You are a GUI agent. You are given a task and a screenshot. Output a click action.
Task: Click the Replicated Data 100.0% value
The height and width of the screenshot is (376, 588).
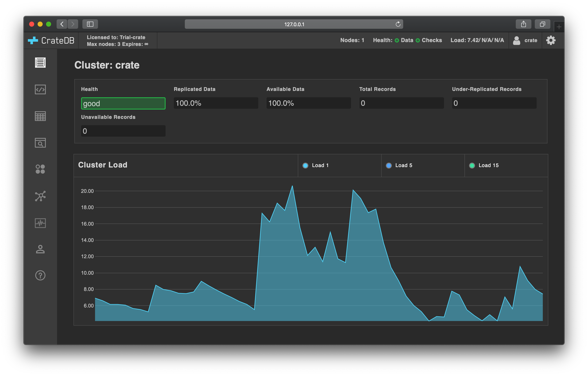tap(216, 103)
